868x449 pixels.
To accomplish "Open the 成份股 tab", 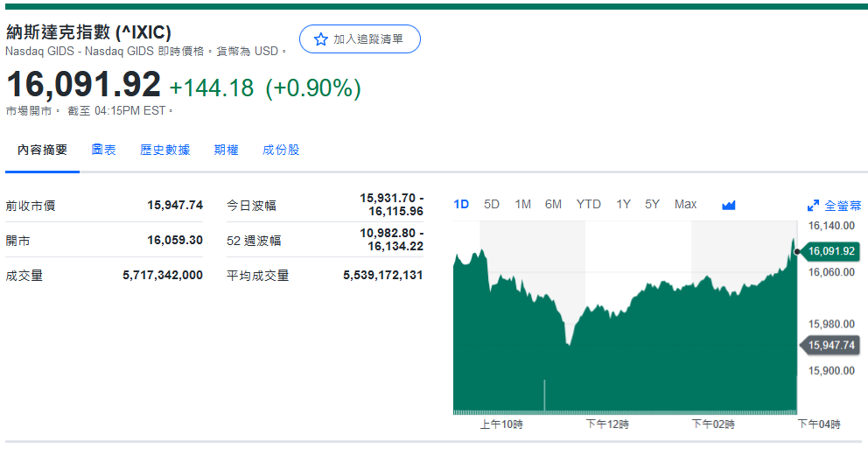I will point(281,150).
